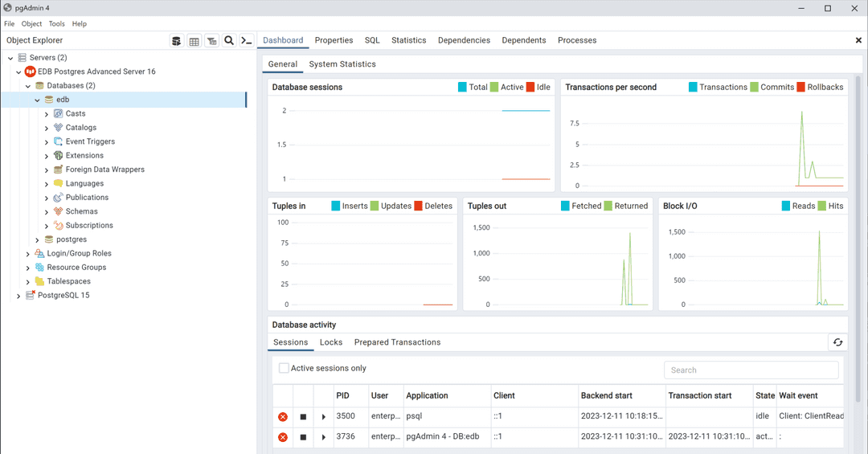Enable the Active sessions only checkbox
The image size is (868, 454).
pyautogui.click(x=284, y=368)
